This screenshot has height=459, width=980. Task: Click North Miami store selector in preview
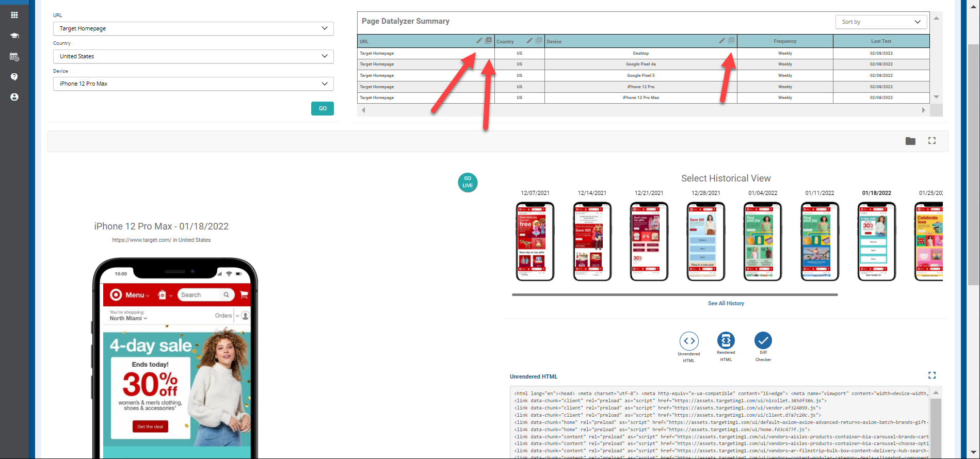128,318
